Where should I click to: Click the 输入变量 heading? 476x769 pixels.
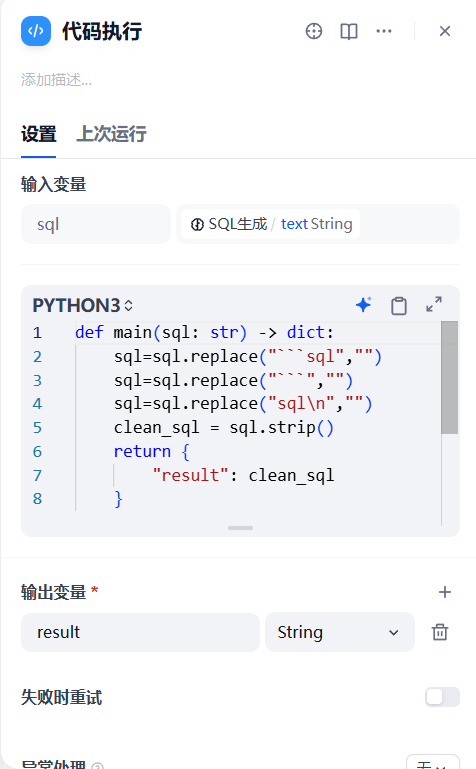(x=53, y=184)
